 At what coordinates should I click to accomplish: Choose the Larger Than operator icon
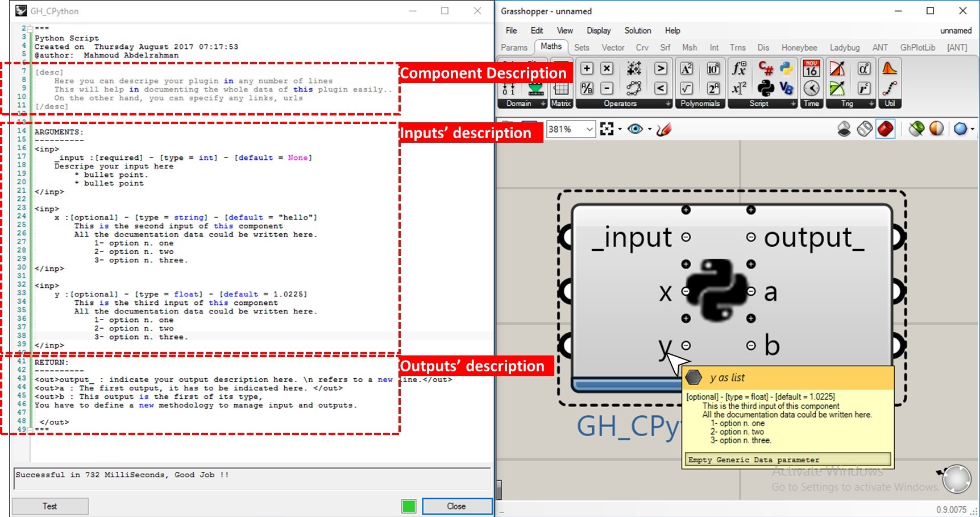[661, 69]
